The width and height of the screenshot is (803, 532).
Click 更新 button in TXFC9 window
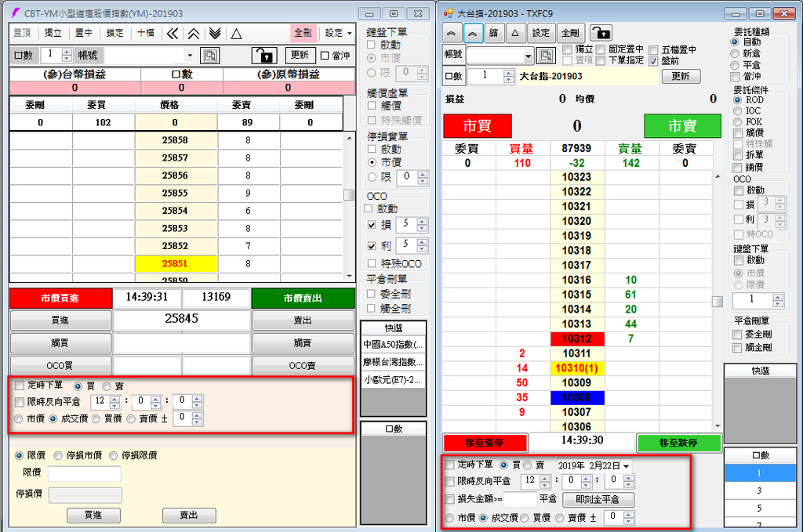(681, 76)
